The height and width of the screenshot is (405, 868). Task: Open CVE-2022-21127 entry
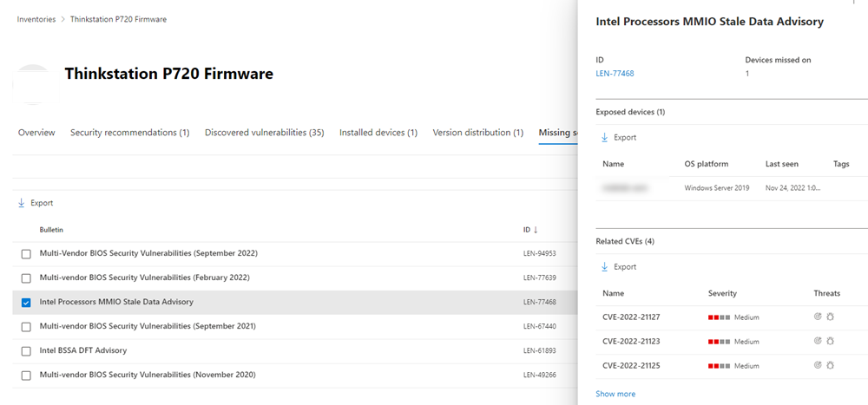(631, 317)
